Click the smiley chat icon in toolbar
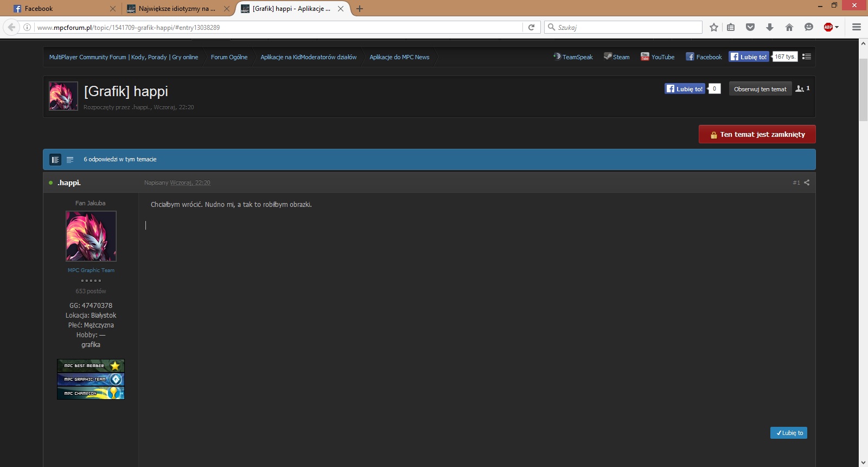The width and height of the screenshot is (868, 467). coord(809,27)
